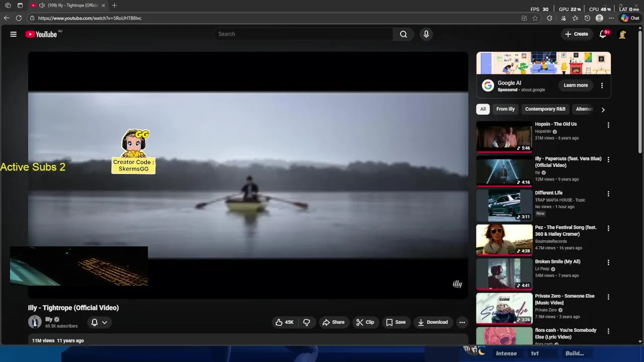644x362 pixels.
Task: Open options for Pez - The Festival Song
Action: 608,228
